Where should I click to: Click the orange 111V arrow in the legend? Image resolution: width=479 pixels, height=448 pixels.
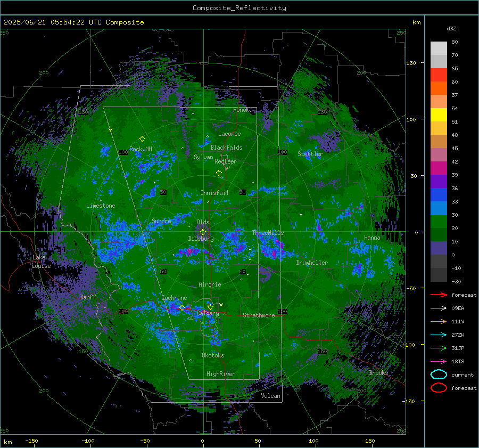pyautogui.click(x=439, y=321)
